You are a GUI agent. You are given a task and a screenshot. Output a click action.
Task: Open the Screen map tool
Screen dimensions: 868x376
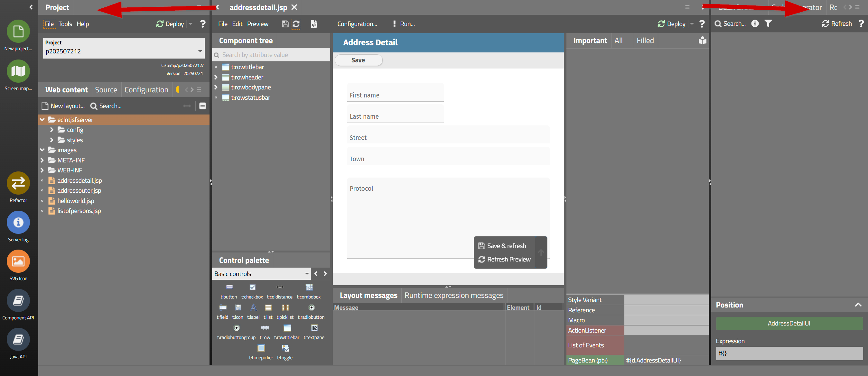tap(18, 71)
